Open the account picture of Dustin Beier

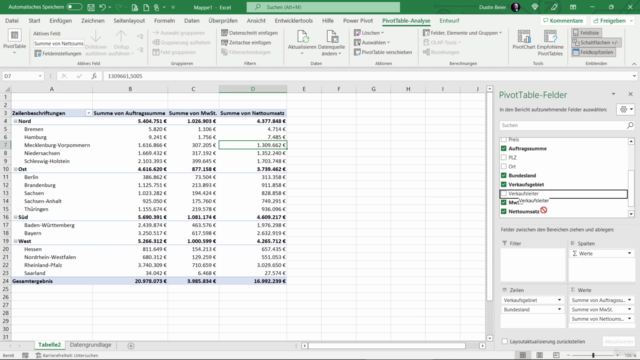click(x=515, y=7)
